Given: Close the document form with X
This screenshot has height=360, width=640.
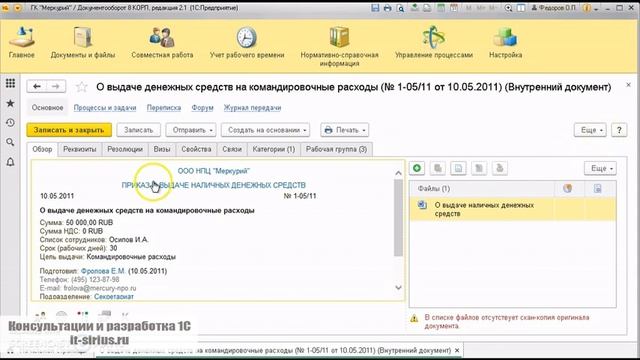Looking at the screenshot, I should pyautogui.click(x=629, y=85).
